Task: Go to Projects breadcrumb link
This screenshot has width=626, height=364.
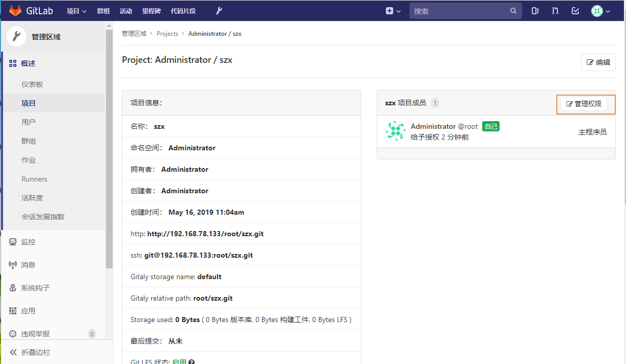Action: coord(167,34)
